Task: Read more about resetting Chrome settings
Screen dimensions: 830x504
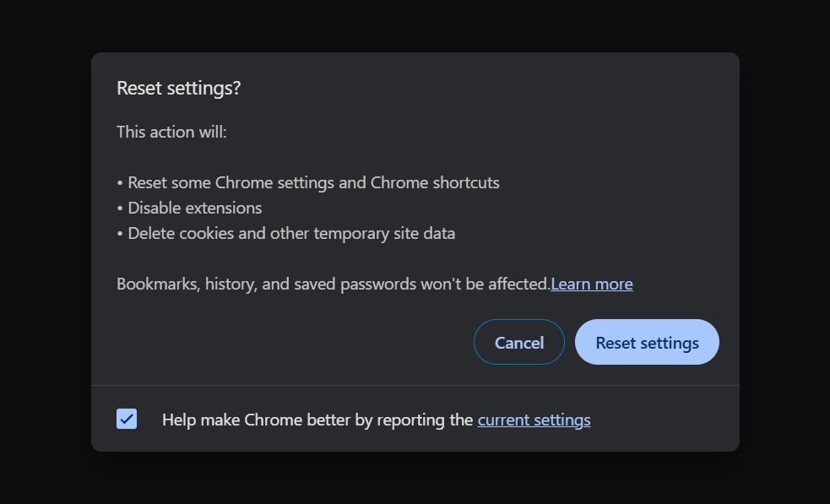Action: point(591,284)
